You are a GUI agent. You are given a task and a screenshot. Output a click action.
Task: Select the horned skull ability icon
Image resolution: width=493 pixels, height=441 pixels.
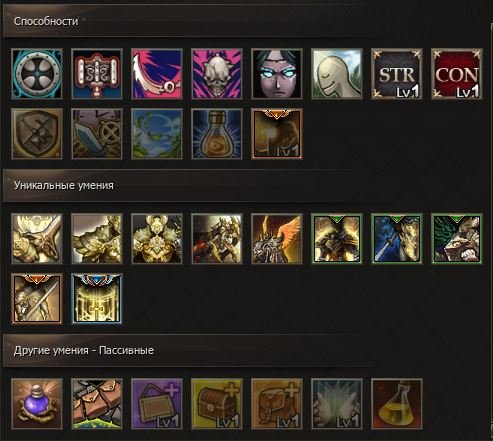pos(217,74)
